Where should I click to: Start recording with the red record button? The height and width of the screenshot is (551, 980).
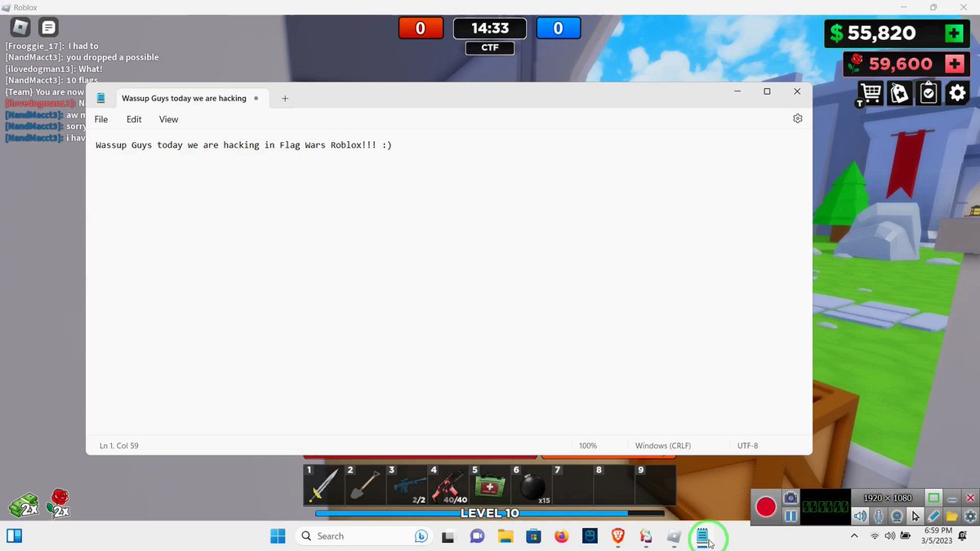click(765, 507)
